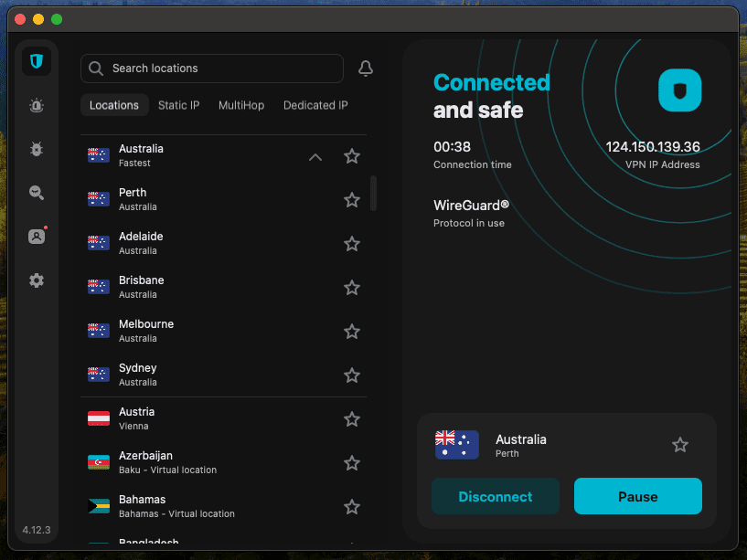The height and width of the screenshot is (560, 747).
Task: Toggle favorite star for Melbourne
Action: pos(352,332)
